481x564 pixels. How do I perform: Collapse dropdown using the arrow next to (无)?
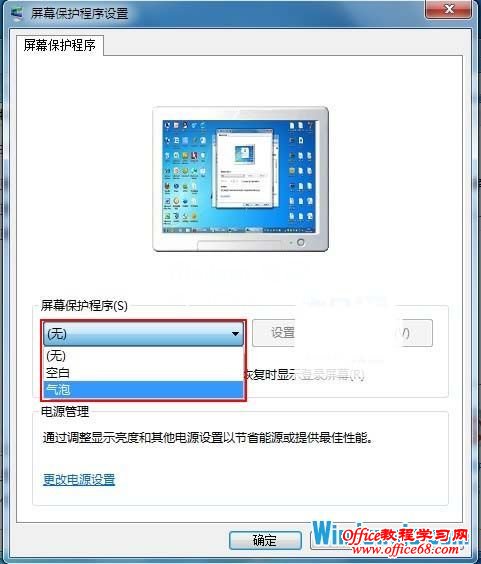click(235, 334)
